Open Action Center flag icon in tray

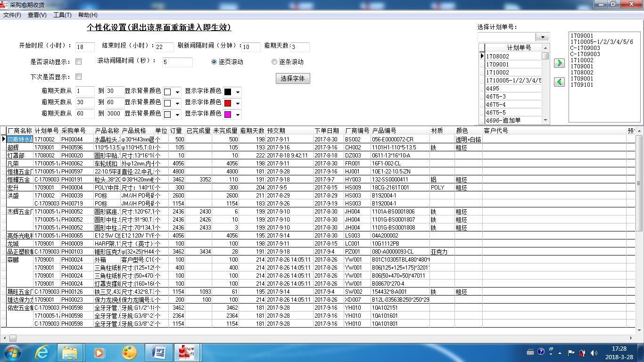click(x=571, y=352)
